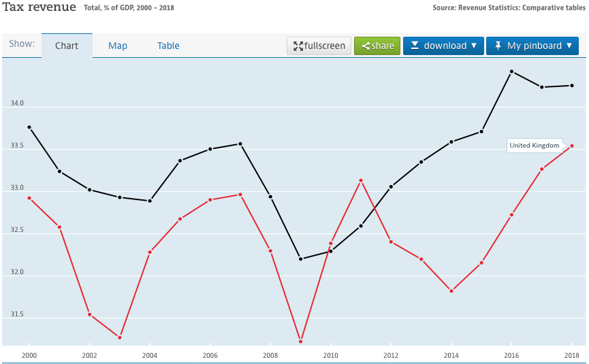Click the black line's 2018 end point
Screen dimensions: 589x364
tap(572, 86)
